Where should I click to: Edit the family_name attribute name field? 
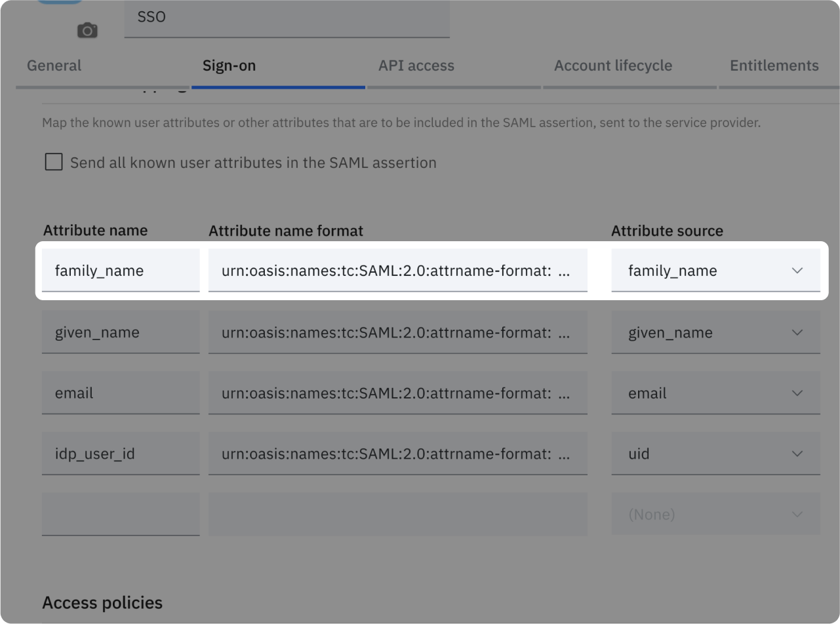coord(121,270)
